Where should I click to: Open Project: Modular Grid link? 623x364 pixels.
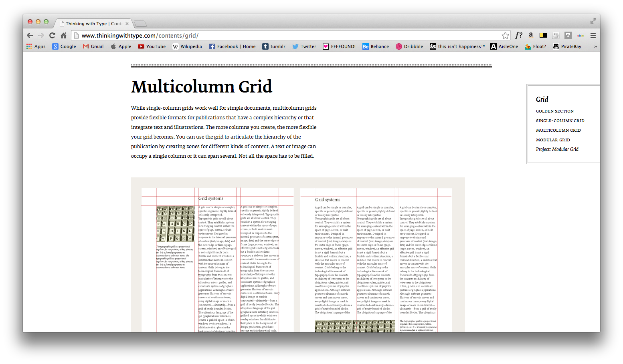point(557,149)
